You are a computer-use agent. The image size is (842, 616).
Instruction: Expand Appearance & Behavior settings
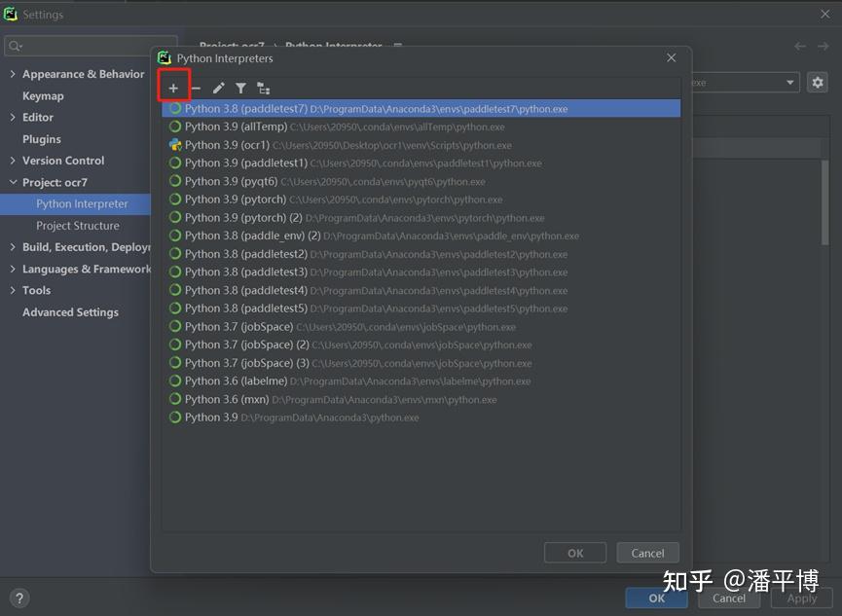tap(13, 74)
